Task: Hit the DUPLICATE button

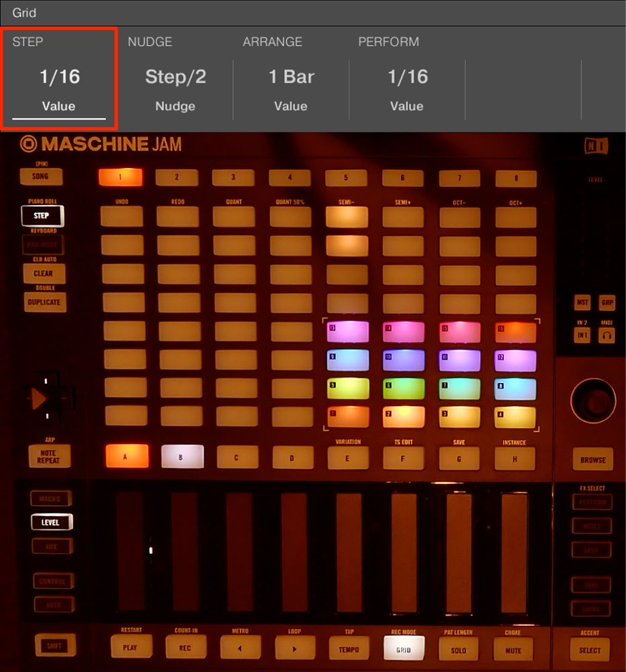Action: coord(44,302)
